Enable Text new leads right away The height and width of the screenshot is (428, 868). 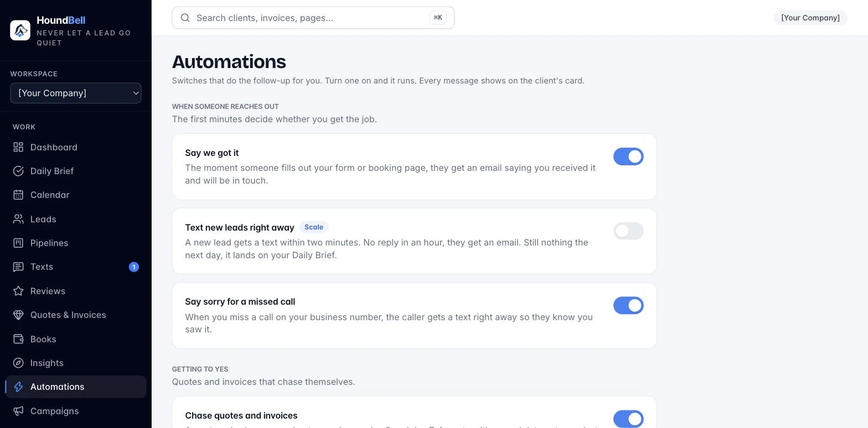click(x=628, y=231)
